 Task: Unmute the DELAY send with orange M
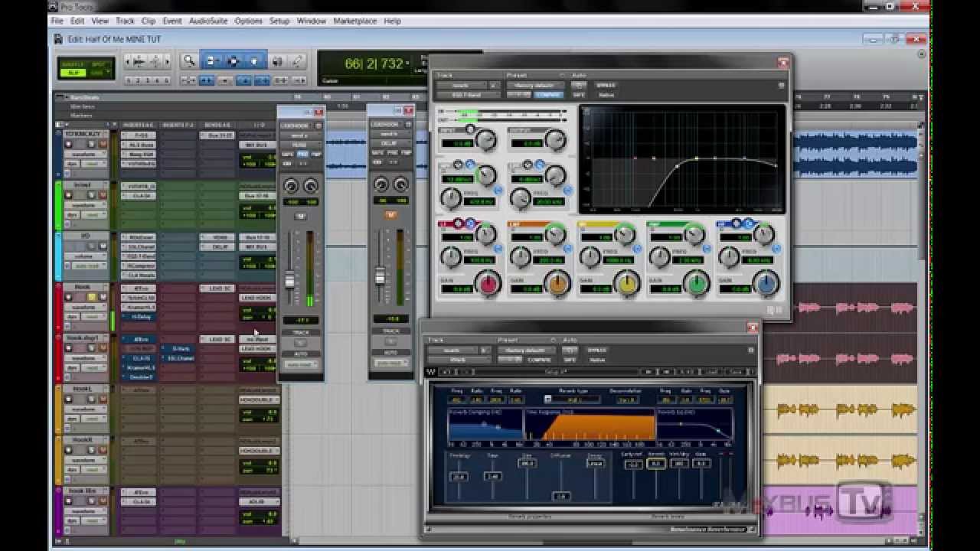click(x=390, y=215)
